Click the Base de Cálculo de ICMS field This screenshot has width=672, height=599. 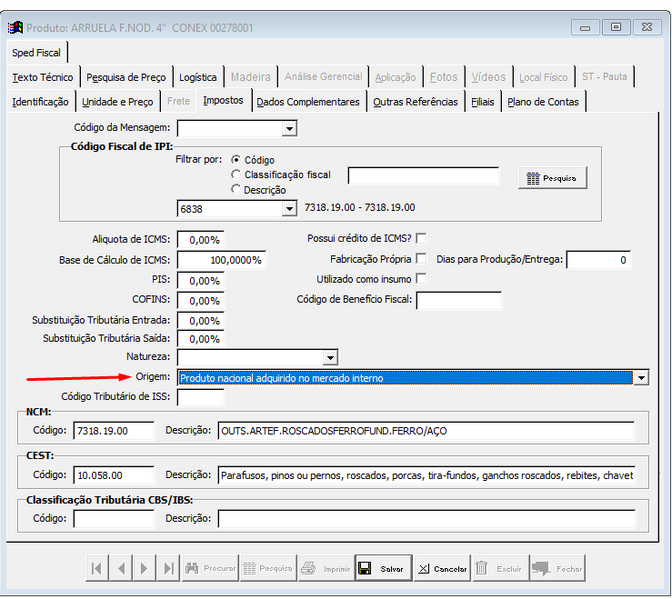point(222,260)
